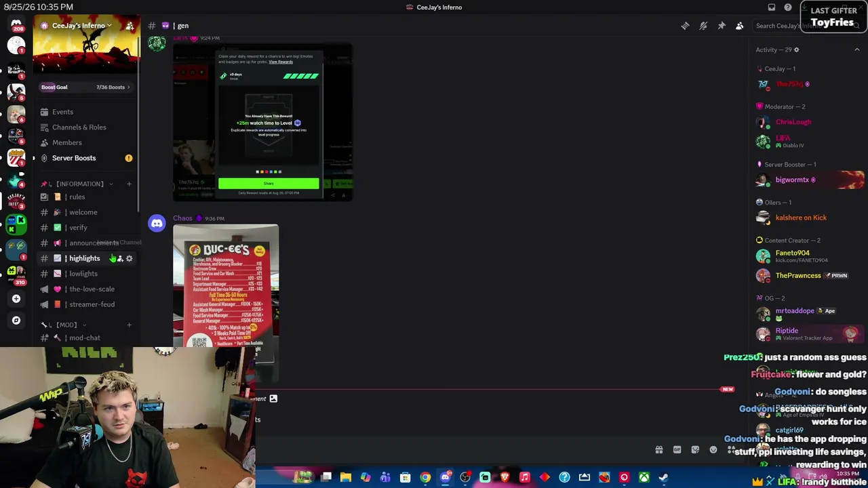Go to the welcome channel
The width and height of the screenshot is (868, 488).
tap(85, 212)
